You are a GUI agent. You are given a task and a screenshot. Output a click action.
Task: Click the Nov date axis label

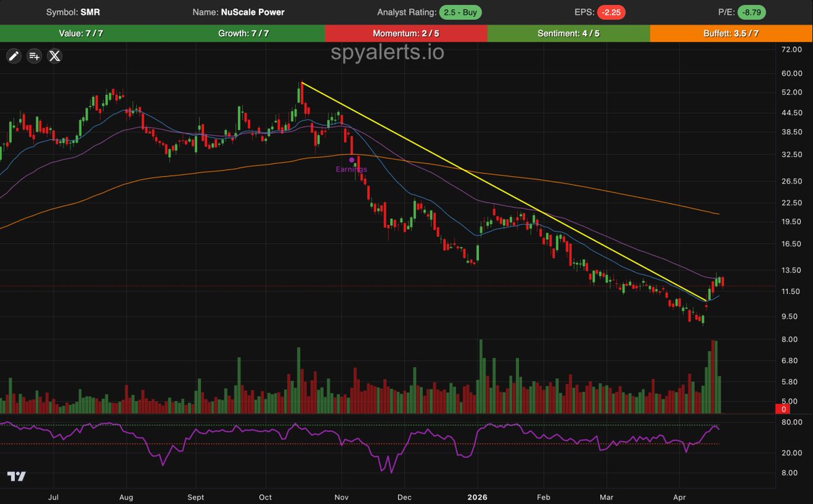point(341,497)
